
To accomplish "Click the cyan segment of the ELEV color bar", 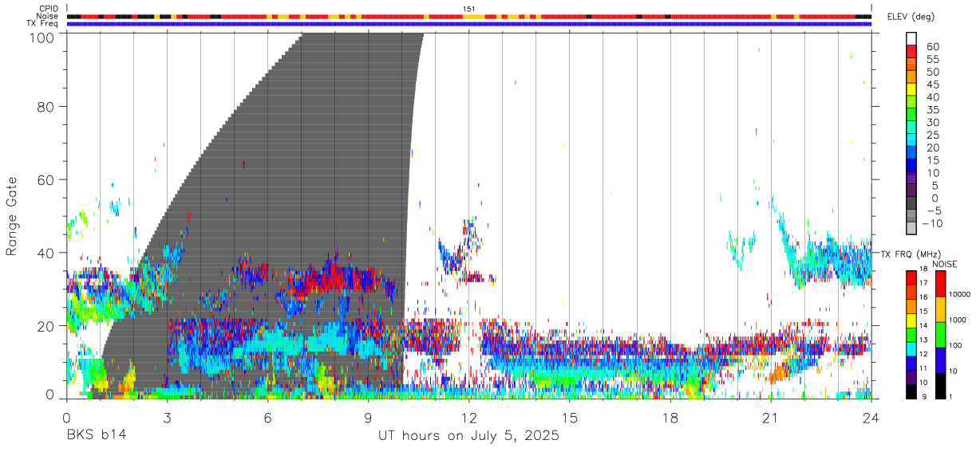I will tap(911, 140).
